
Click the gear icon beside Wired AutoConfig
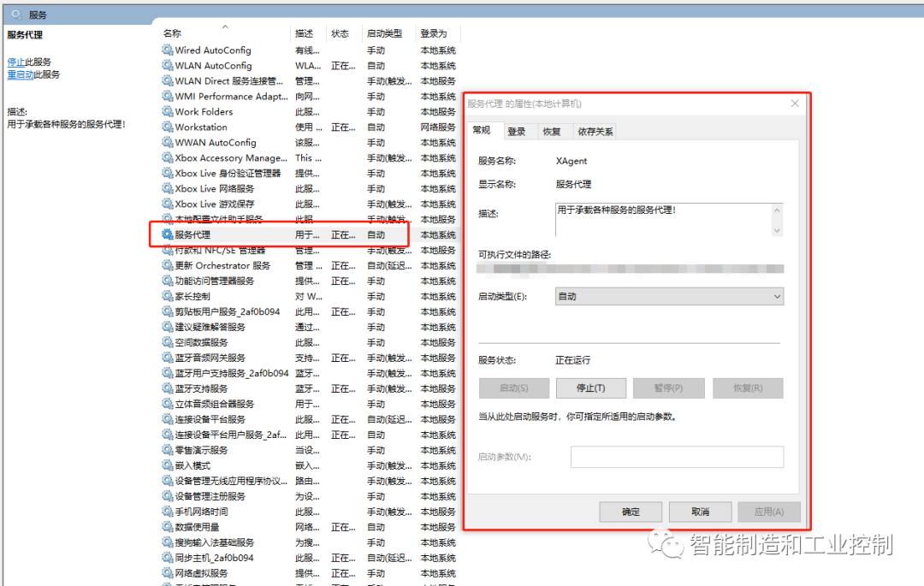167,50
